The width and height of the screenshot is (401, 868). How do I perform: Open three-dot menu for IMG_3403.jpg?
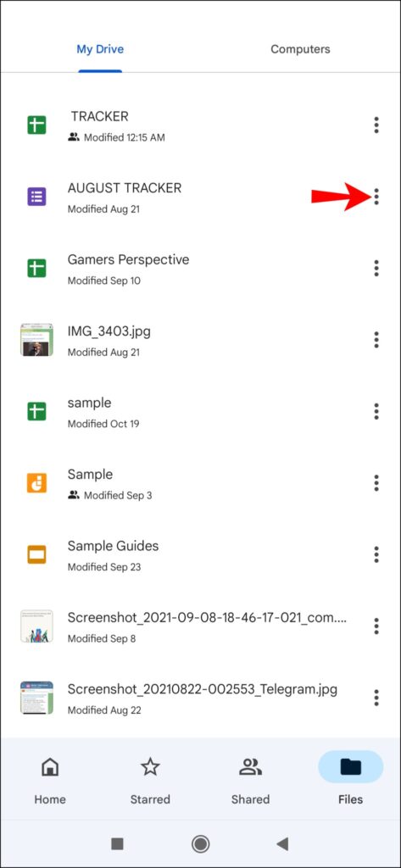376,339
